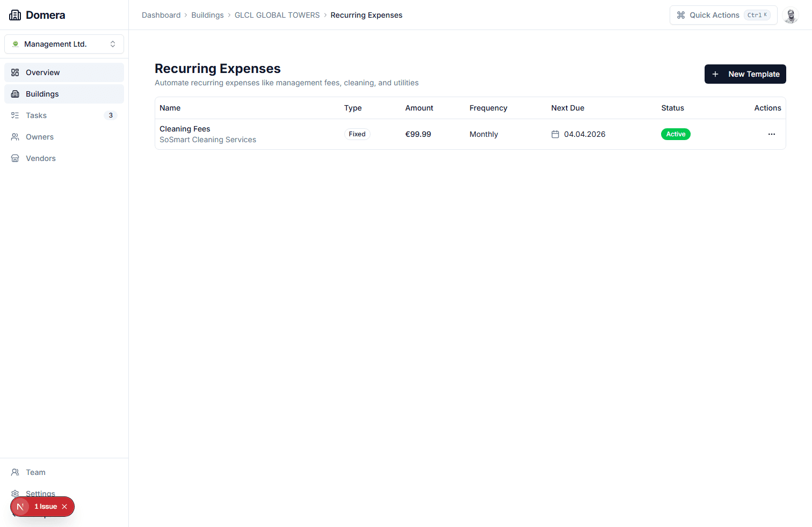Open the Management Ltd. organization switcher
Viewport: 812px width, 527px height.
(x=64, y=43)
